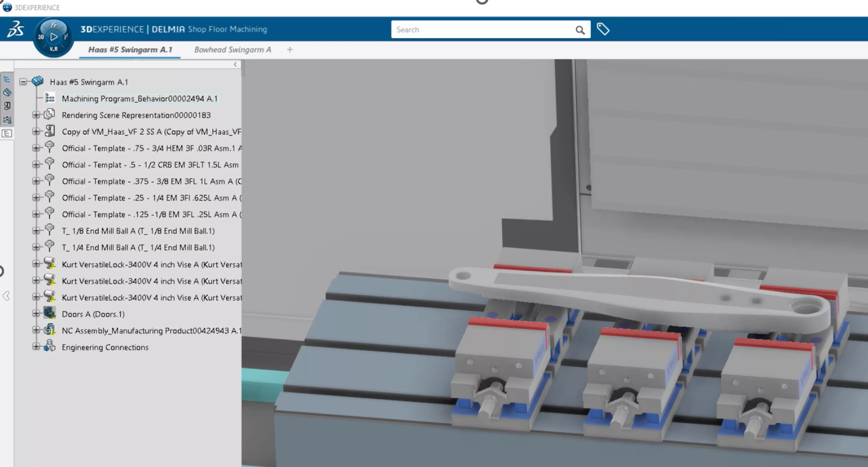The width and height of the screenshot is (868, 467).
Task: Select Engineering Connections tree row
Action: 105,347
